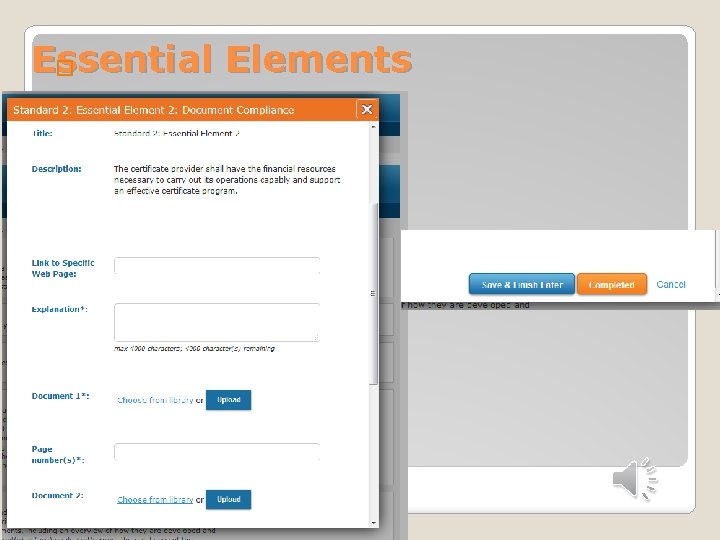Click the dialog vertical scrollbar thumb
Screen dimensions: 720x540
(373, 293)
